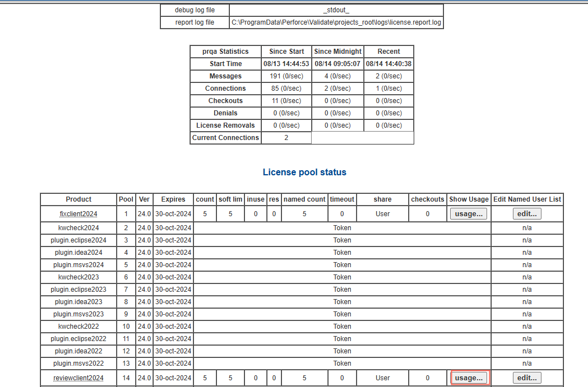This screenshot has width=588, height=387.
Task: Select the plugin.msvs2022 product cell
Action: tap(78, 363)
